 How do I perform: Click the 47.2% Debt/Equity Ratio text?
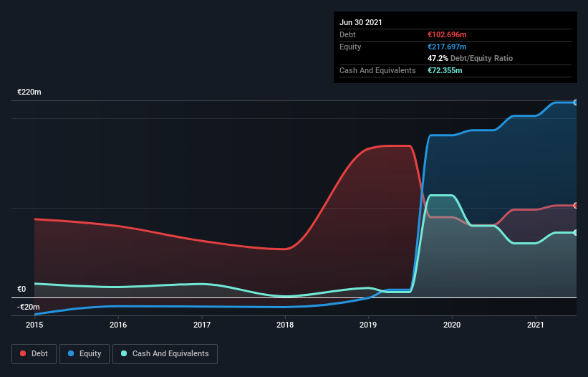tap(471, 59)
